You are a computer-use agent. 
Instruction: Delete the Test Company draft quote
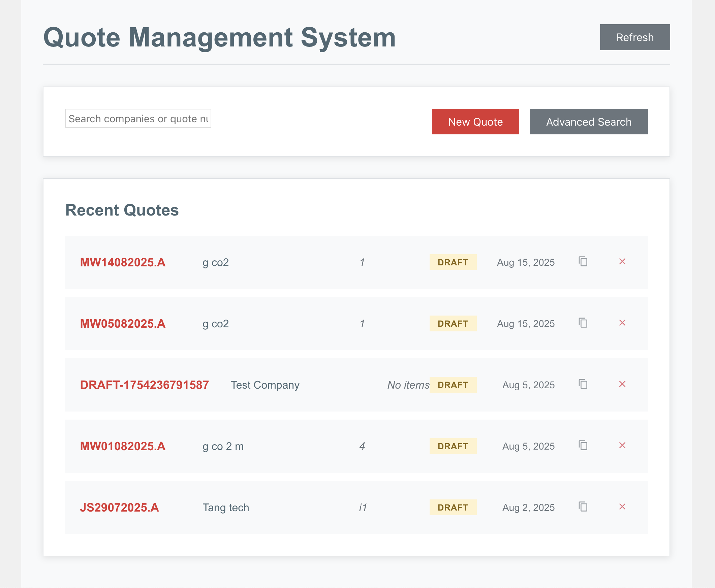(622, 384)
